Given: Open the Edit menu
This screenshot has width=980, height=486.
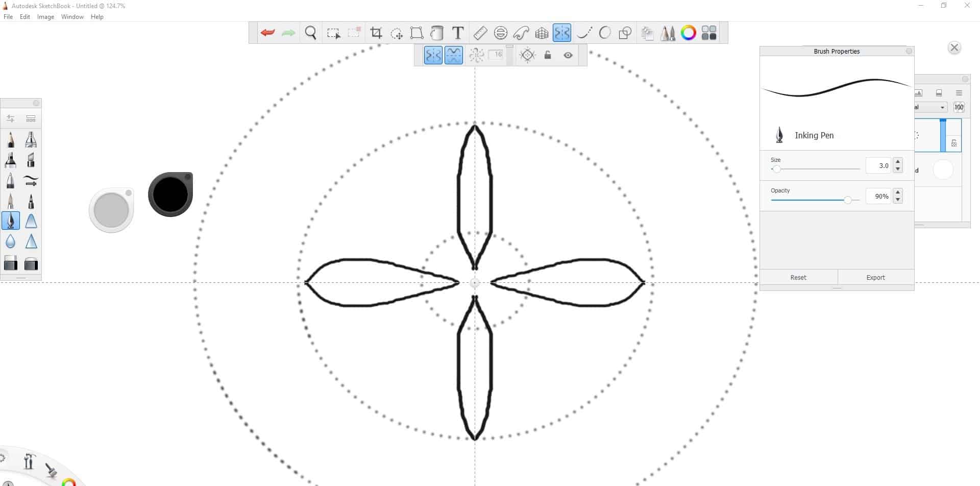Looking at the screenshot, I should (x=24, y=16).
